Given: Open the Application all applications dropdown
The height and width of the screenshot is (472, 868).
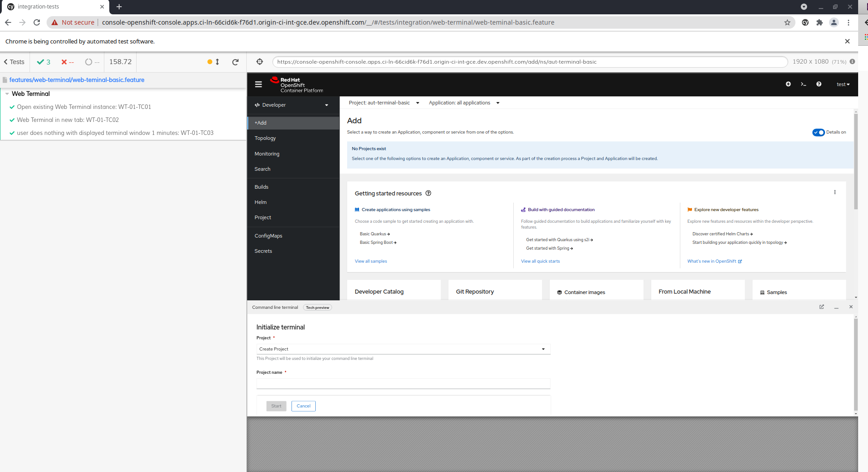Looking at the screenshot, I should 464,103.
